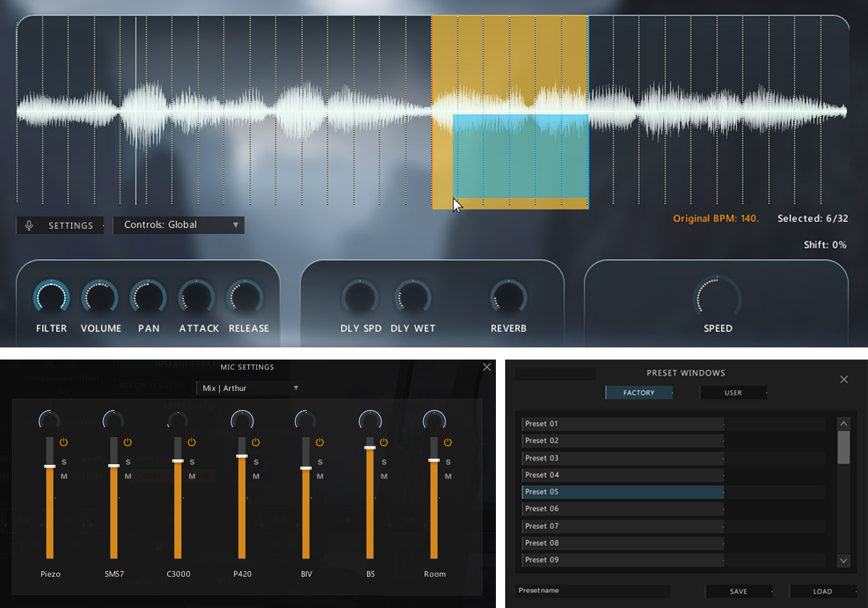
Task: Close the Preset Windows panel
Action: pyautogui.click(x=844, y=379)
